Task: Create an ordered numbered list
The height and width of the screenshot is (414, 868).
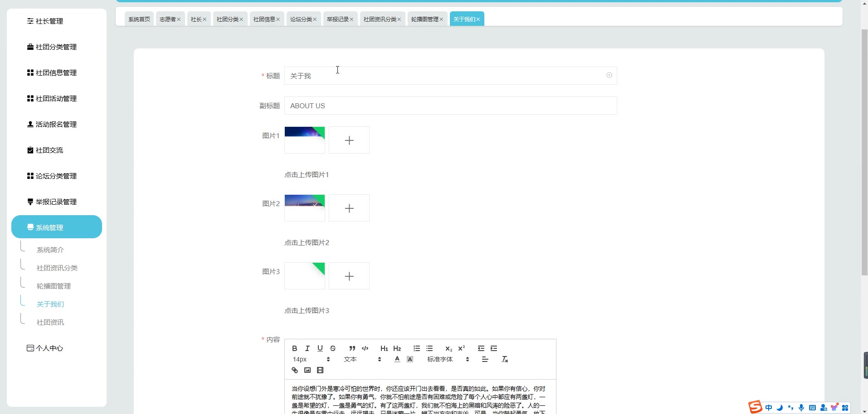Action: tap(416, 348)
